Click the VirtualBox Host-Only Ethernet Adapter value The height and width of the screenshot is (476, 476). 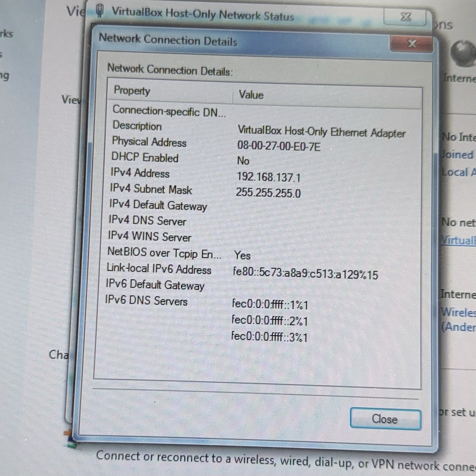[321, 131]
